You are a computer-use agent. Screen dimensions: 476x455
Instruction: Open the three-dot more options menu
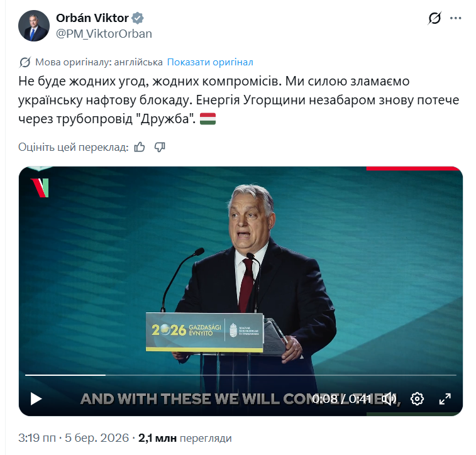click(x=456, y=18)
